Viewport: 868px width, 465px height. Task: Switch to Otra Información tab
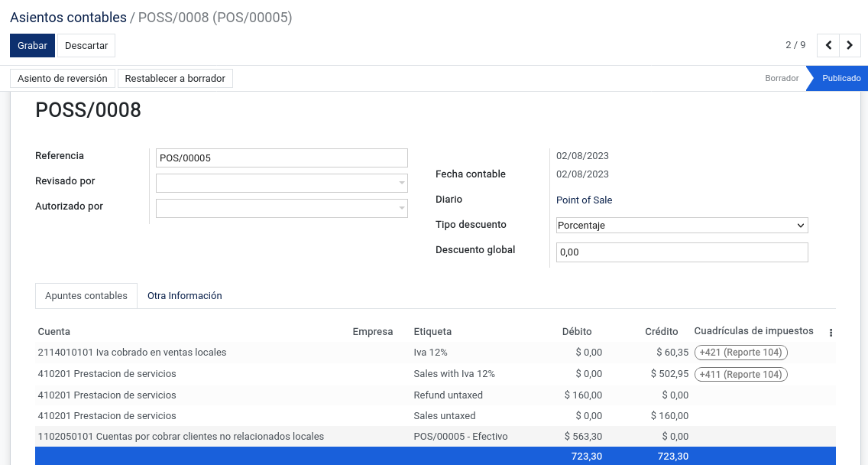coord(184,296)
